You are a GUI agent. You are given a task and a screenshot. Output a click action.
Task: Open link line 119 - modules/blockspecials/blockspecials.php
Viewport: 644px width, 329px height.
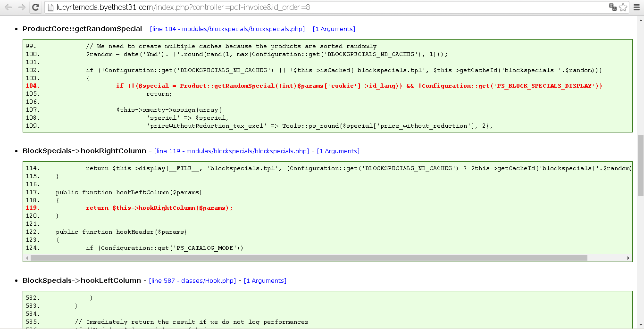(x=232, y=151)
